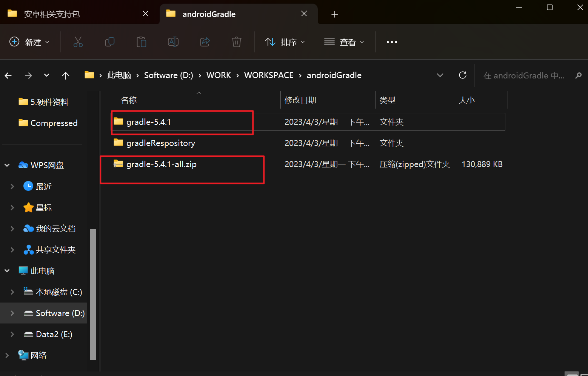Click the 星标 star icon
Image resolution: width=588 pixels, height=376 pixels.
[x=29, y=207]
